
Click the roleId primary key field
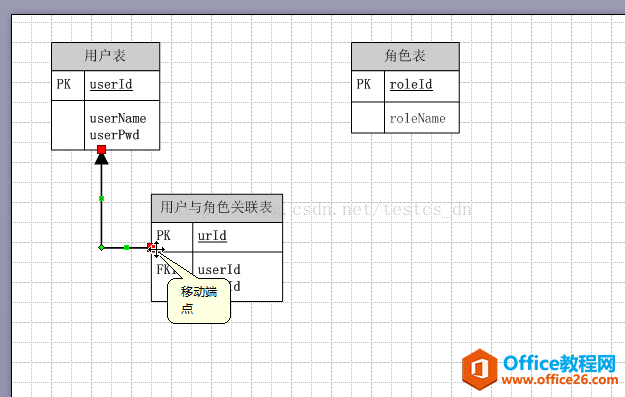(x=411, y=85)
